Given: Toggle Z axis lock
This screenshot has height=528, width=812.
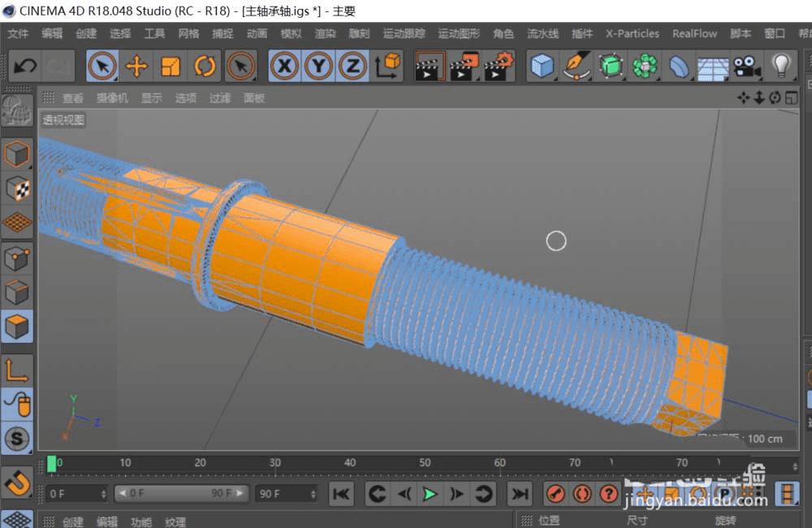Looking at the screenshot, I should coord(352,66).
